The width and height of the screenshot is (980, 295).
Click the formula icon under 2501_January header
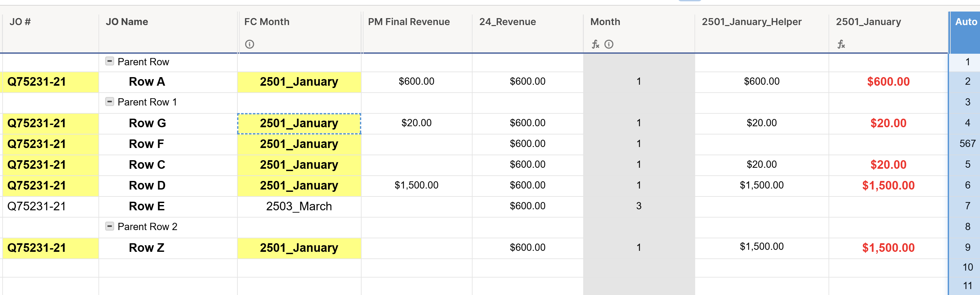[841, 44]
